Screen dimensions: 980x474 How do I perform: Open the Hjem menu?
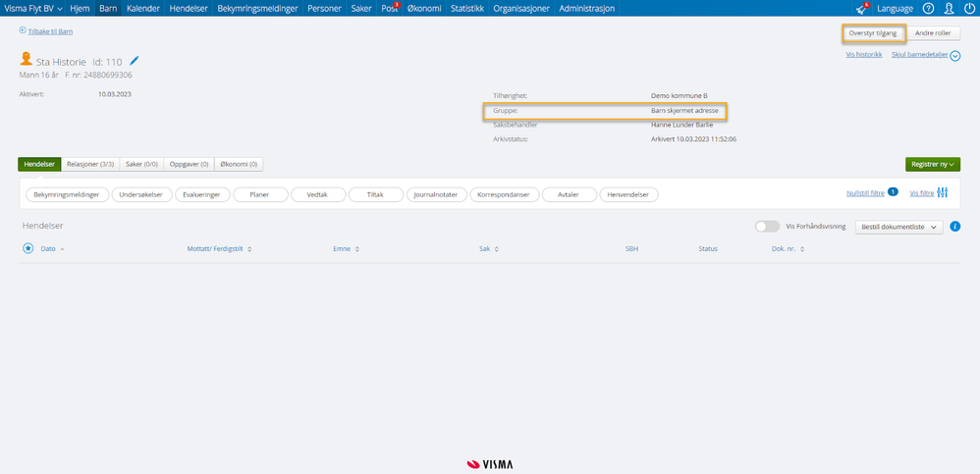click(80, 9)
